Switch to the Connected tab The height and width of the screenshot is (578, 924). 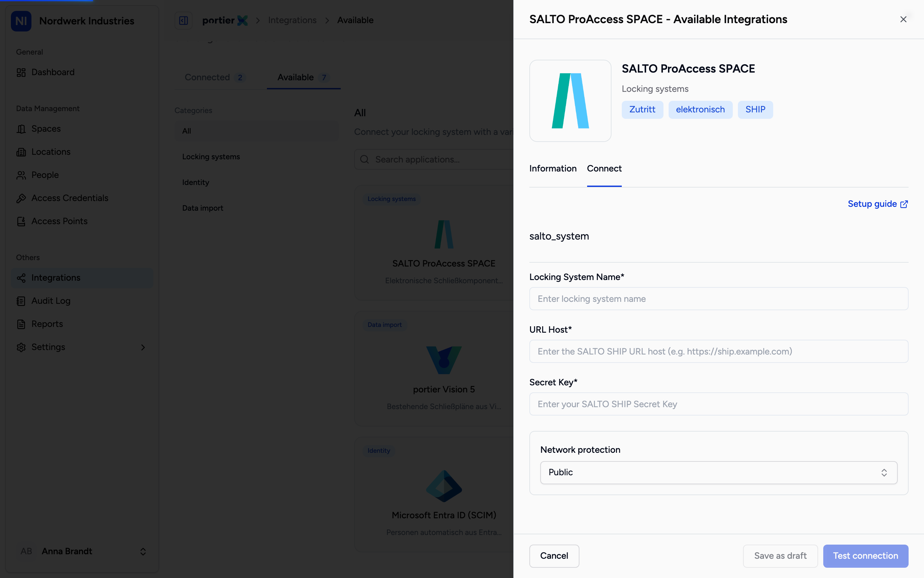(x=215, y=78)
